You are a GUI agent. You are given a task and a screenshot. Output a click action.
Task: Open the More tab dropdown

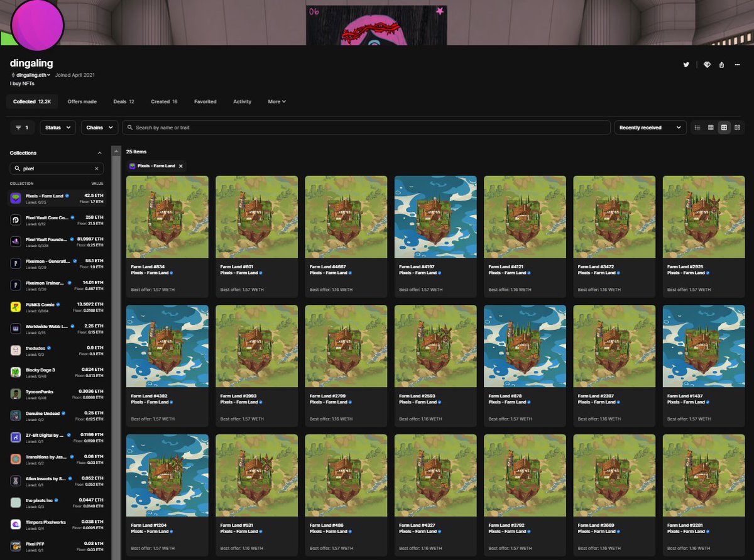coord(276,101)
